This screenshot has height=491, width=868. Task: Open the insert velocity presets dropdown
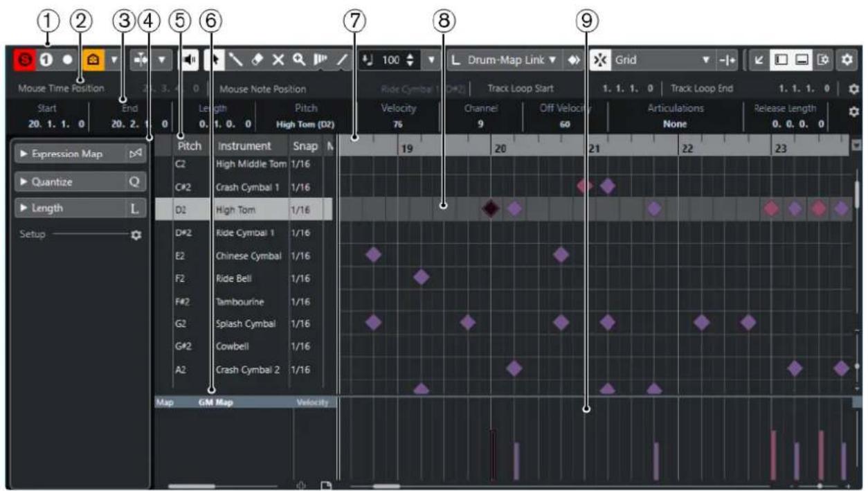pos(431,60)
